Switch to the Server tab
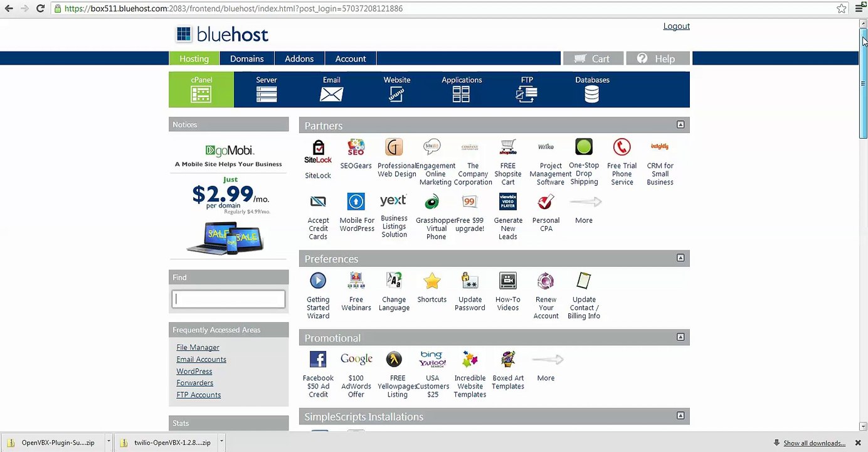Image resolution: width=868 pixels, height=452 pixels. pos(266,89)
